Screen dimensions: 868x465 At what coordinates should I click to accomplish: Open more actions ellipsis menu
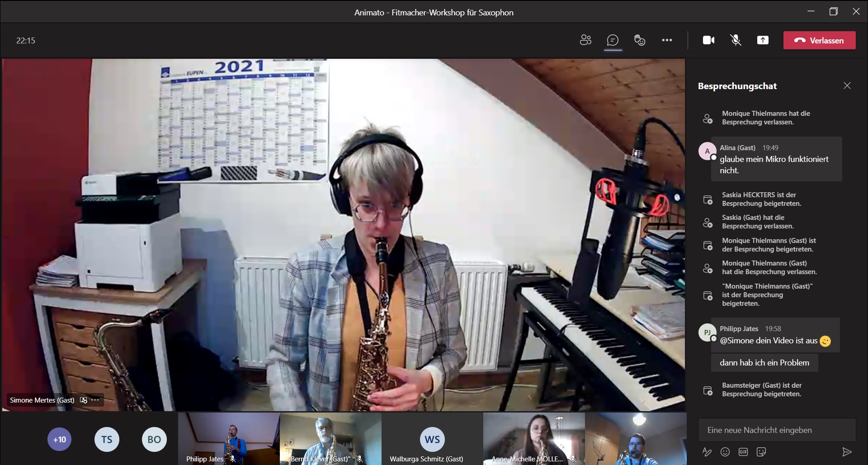coord(667,40)
